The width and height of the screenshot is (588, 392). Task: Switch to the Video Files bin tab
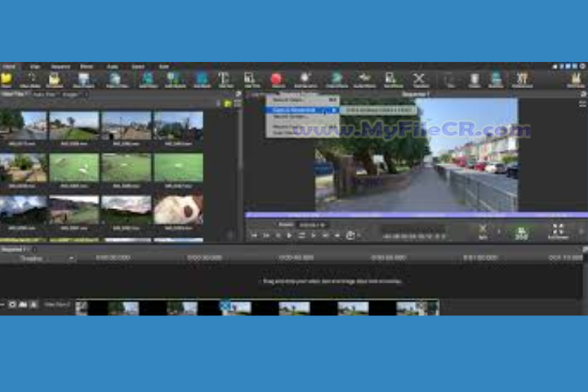[x=13, y=94]
